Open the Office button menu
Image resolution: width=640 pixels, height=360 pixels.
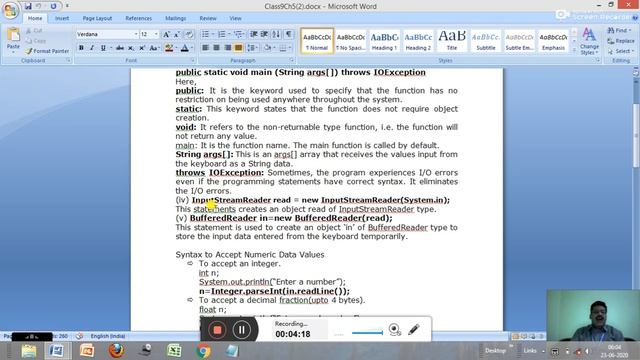10,10
